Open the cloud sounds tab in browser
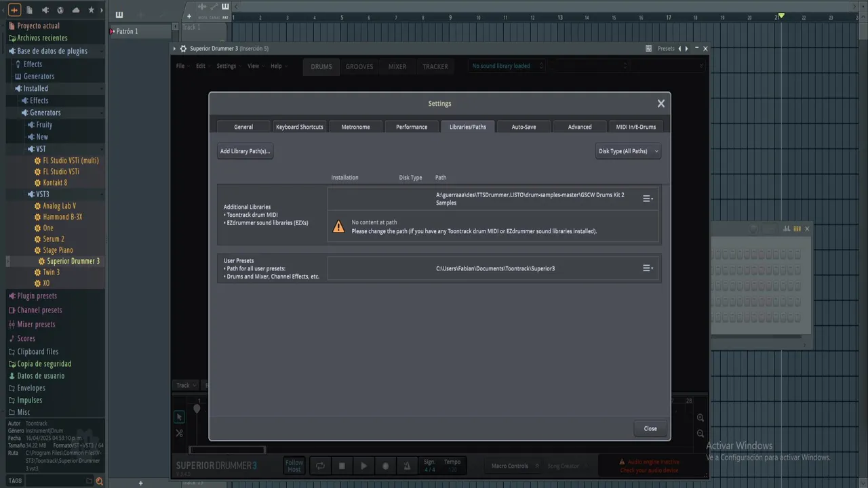This screenshot has width=868, height=488. coord(76,10)
